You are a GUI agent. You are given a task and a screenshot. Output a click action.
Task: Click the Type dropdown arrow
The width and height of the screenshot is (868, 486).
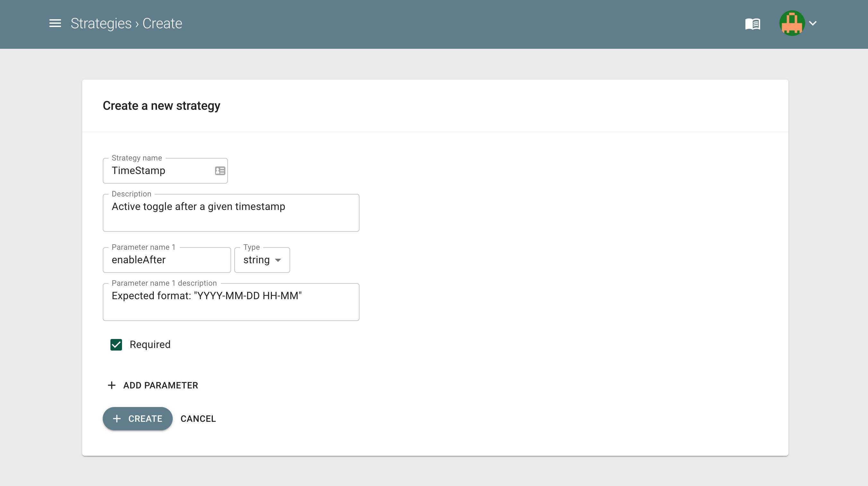tap(278, 259)
